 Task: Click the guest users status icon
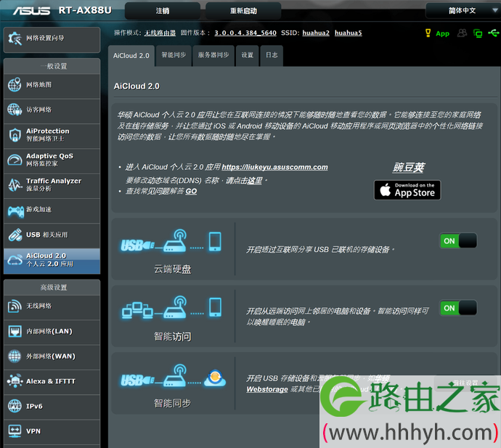click(x=462, y=33)
